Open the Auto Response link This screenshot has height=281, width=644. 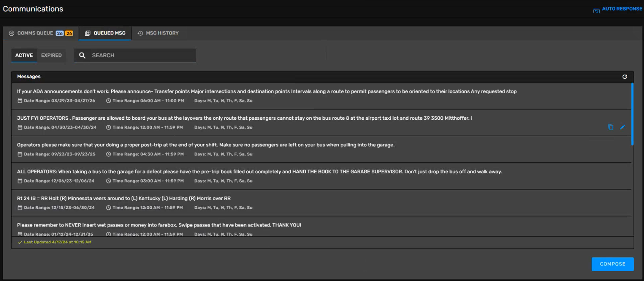tap(622, 9)
